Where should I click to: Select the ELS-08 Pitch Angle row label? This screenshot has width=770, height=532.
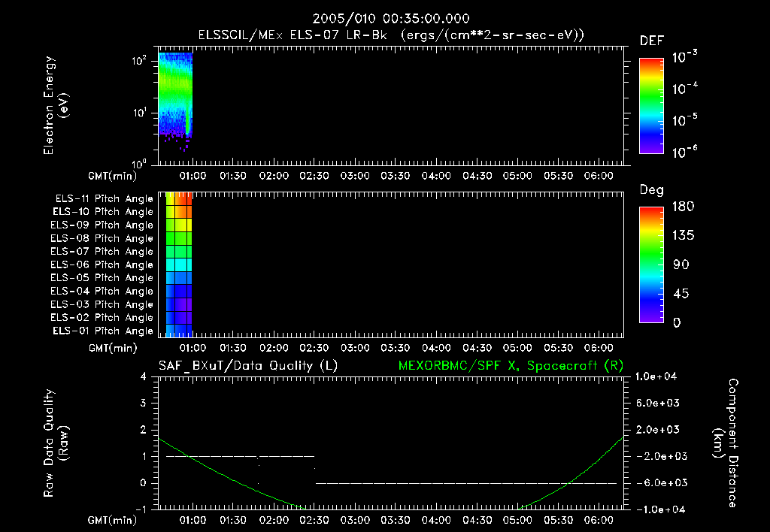102,238
